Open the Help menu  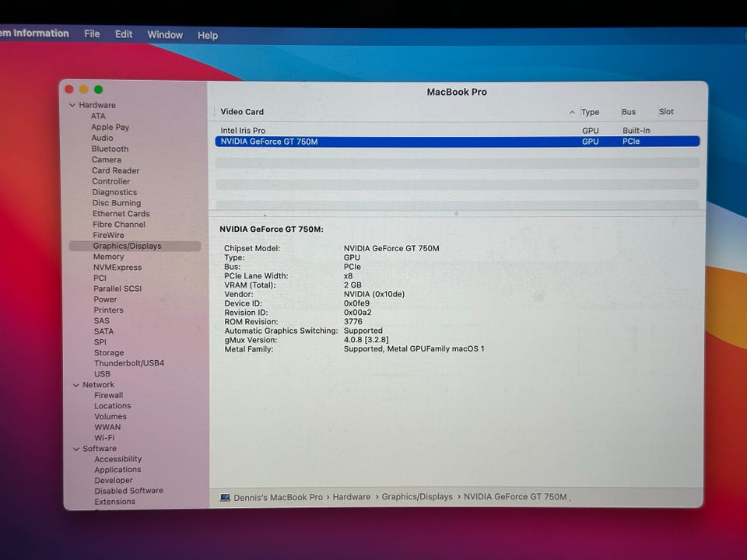pos(208,35)
